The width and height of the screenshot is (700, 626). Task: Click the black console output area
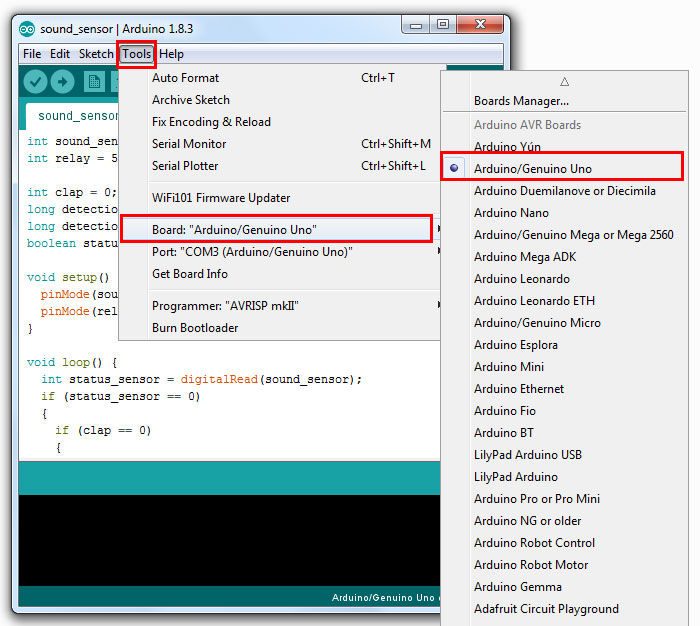(x=229, y=540)
